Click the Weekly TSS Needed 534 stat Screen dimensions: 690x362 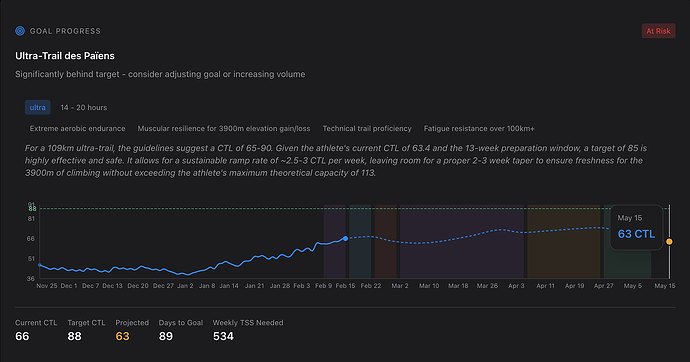click(x=248, y=330)
